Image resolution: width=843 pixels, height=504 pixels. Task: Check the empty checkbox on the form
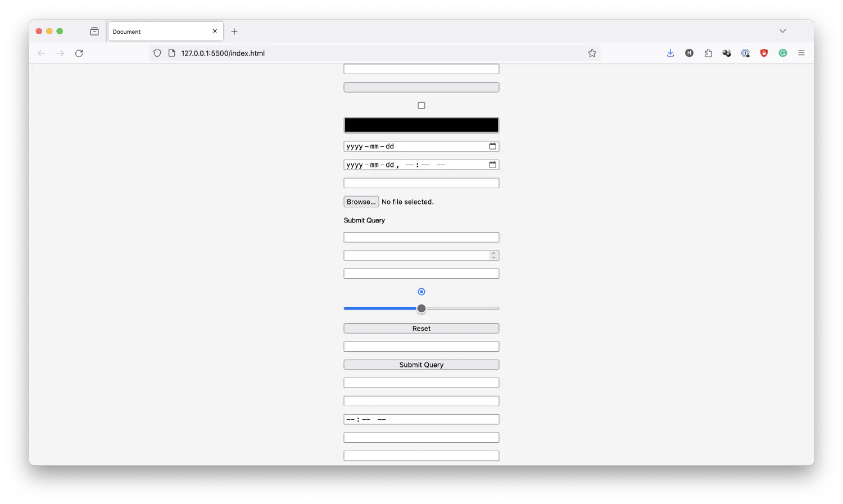(x=422, y=105)
